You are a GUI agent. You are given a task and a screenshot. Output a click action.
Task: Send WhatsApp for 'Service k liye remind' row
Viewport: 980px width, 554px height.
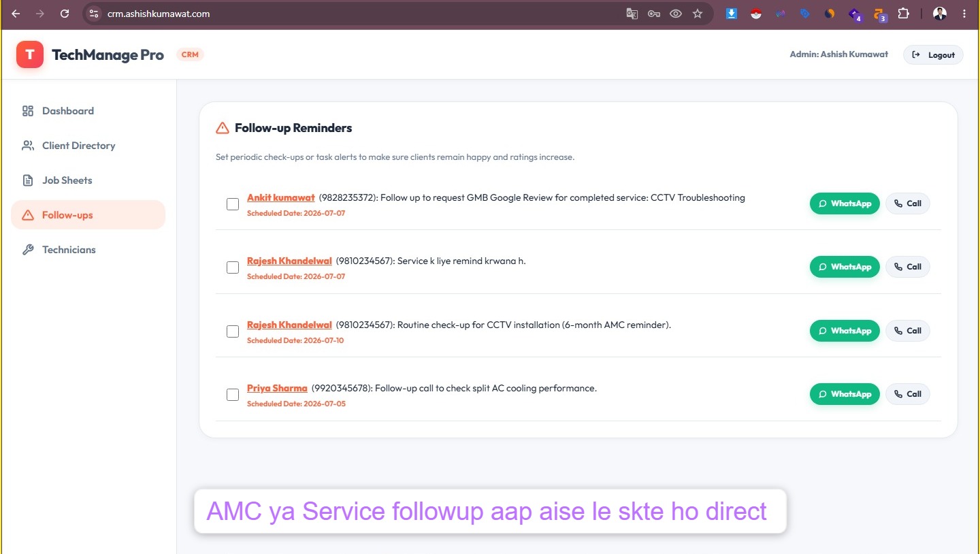click(845, 267)
